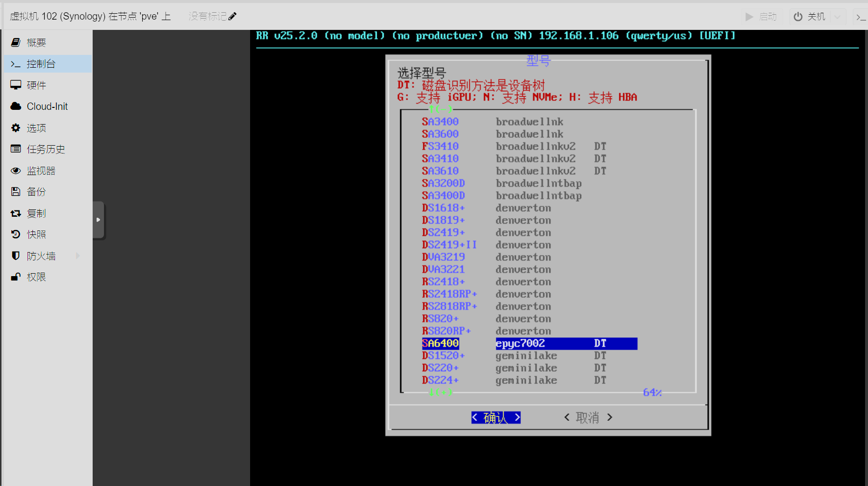The width and height of the screenshot is (868, 486).
Task: Open the 硬件 hardware section
Action: pos(48,85)
